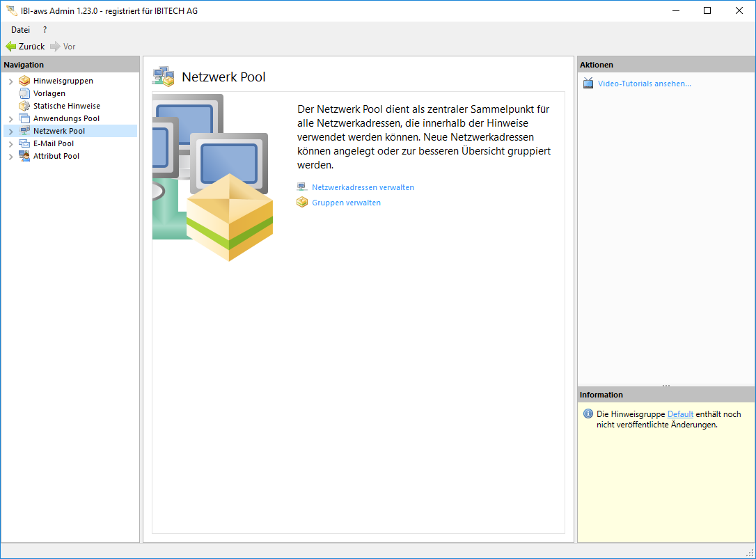This screenshot has width=756, height=559.
Task: Click the E-Mail Pool icon
Action: [x=24, y=143]
